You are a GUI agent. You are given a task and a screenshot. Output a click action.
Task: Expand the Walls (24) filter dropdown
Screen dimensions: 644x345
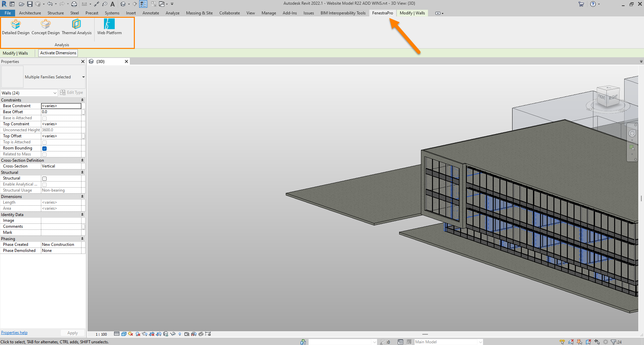click(55, 93)
